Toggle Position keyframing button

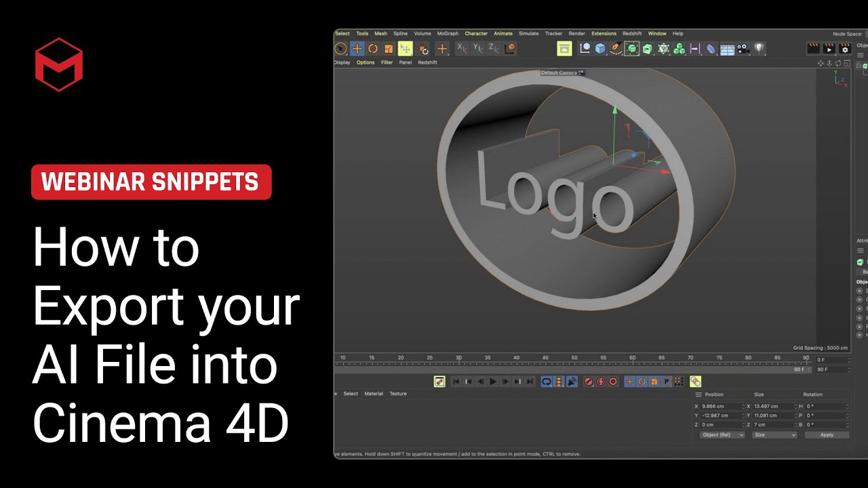(630, 382)
